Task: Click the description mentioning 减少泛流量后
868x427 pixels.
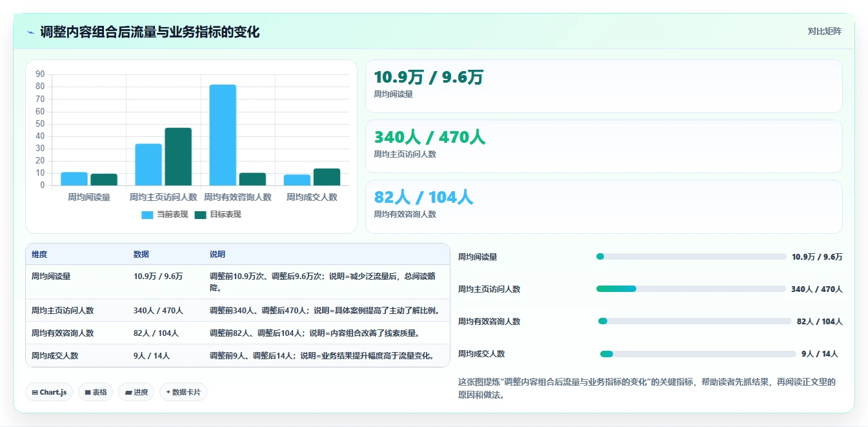Action: pyautogui.click(x=323, y=282)
